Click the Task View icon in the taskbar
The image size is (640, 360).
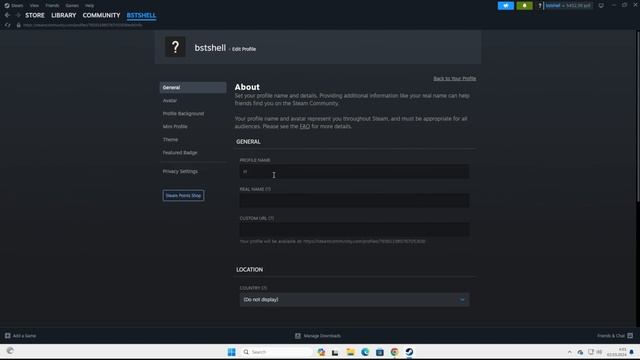tap(335, 352)
